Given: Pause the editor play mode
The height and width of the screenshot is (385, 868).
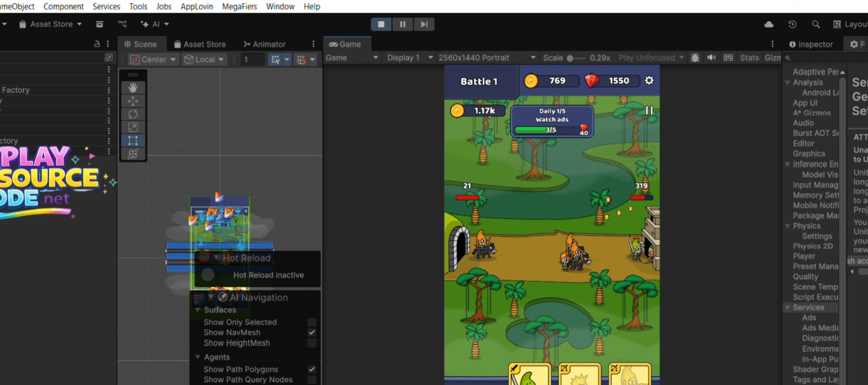Looking at the screenshot, I should [403, 24].
